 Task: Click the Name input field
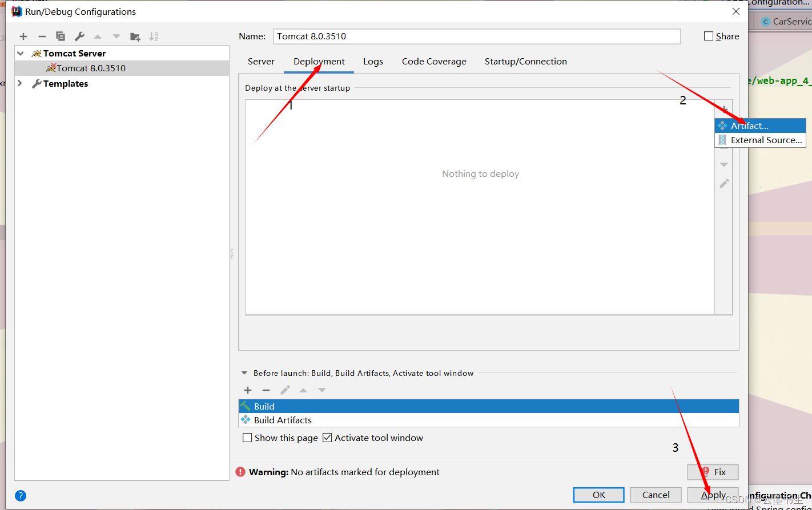coord(477,36)
